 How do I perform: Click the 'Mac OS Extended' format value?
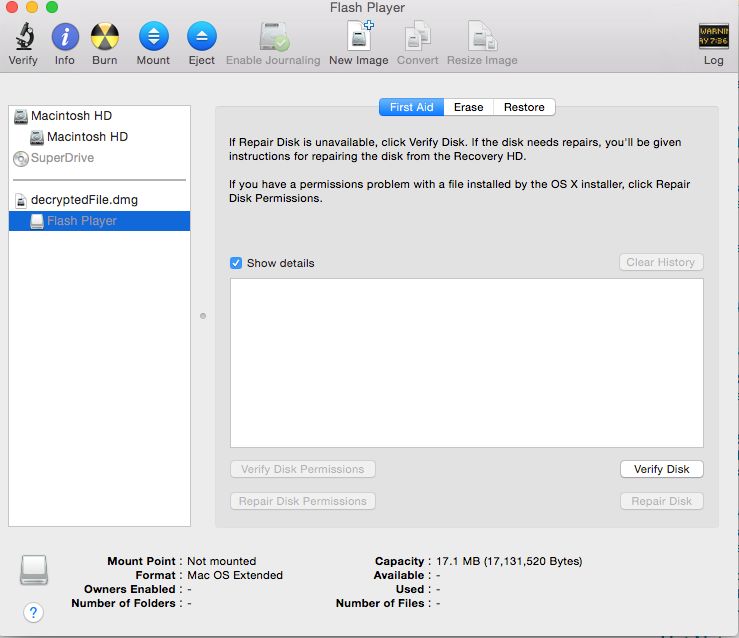pyautogui.click(x=235, y=575)
